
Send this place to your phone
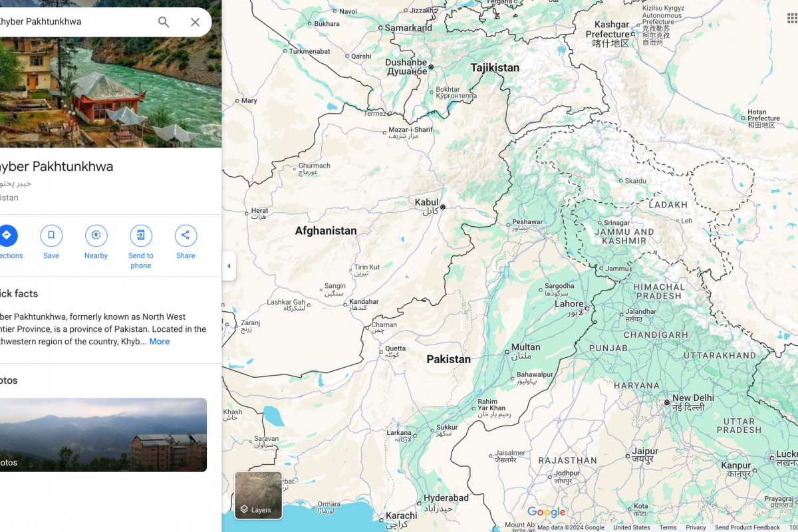(x=141, y=235)
